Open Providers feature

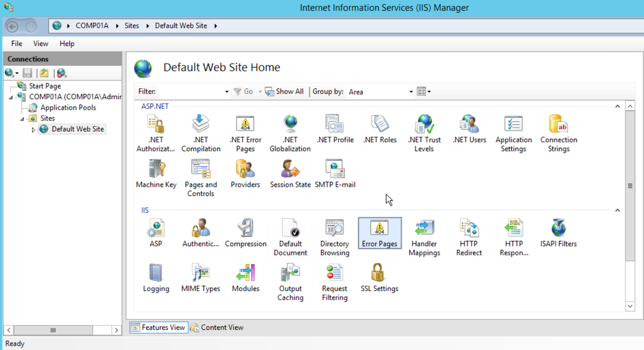(246, 174)
